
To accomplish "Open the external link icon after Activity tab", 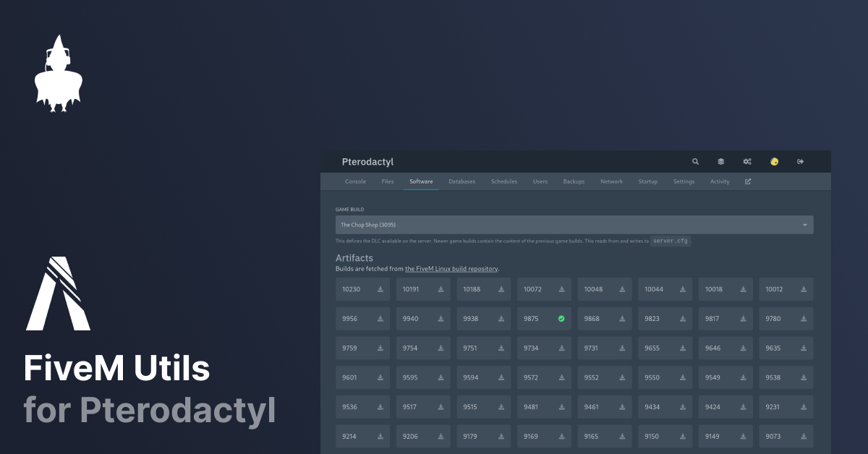I will click(x=748, y=181).
